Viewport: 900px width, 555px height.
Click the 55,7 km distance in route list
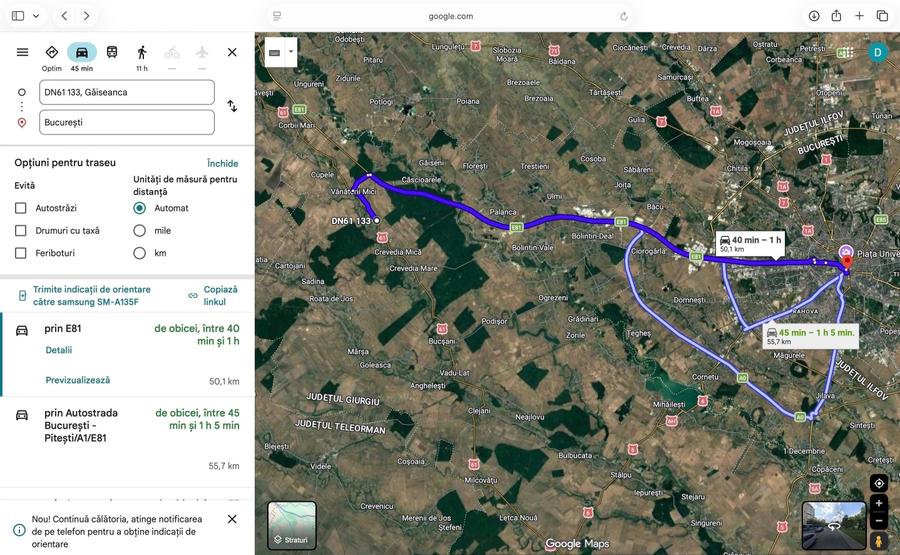pyautogui.click(x=224, y=466)
